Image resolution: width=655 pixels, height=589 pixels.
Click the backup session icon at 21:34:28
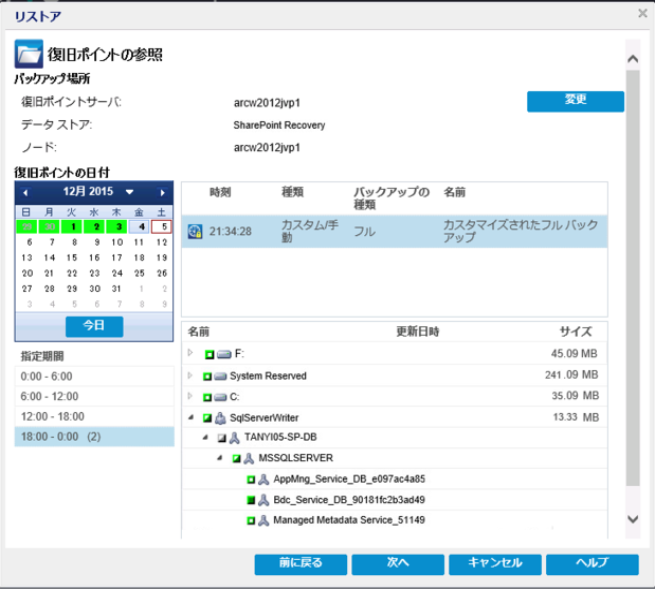[x=195, y=231]
